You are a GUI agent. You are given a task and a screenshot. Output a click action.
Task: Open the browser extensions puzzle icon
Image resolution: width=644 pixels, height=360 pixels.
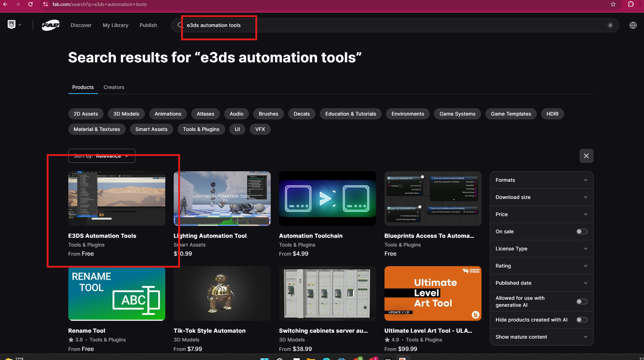point(631,4)
